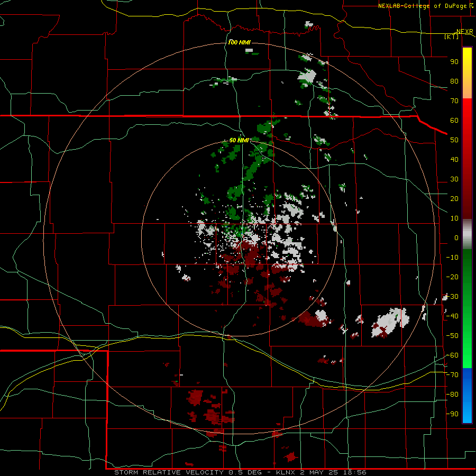The width and height of the screenshot is (476, 476).
Task: Click the [KT] units label
Action: coord(452,36)
